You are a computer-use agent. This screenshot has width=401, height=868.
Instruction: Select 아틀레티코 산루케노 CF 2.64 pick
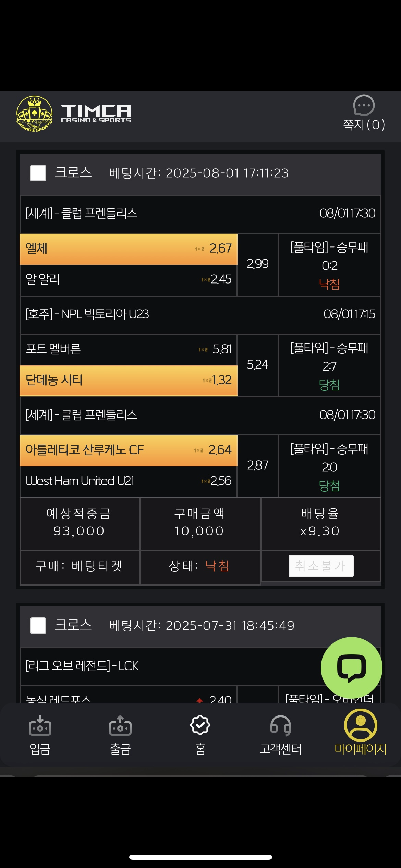click(129, 450)
